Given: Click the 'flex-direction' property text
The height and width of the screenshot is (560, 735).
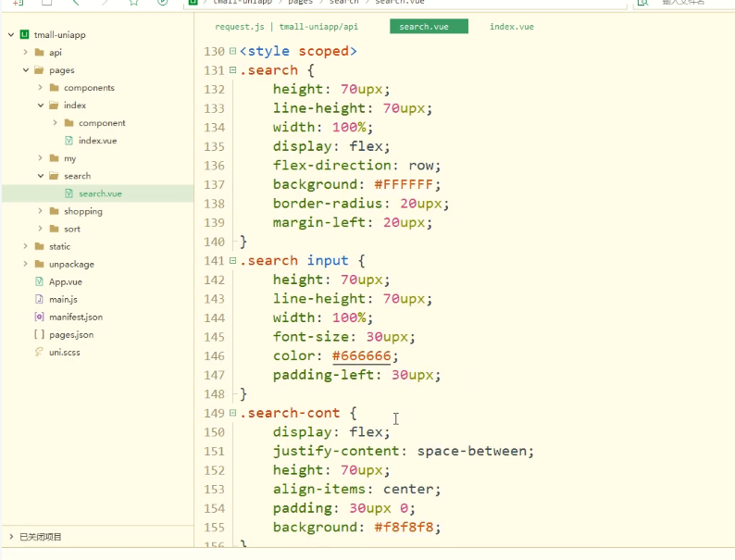Looking at the screenshot, I should click(x=332, y=166).
